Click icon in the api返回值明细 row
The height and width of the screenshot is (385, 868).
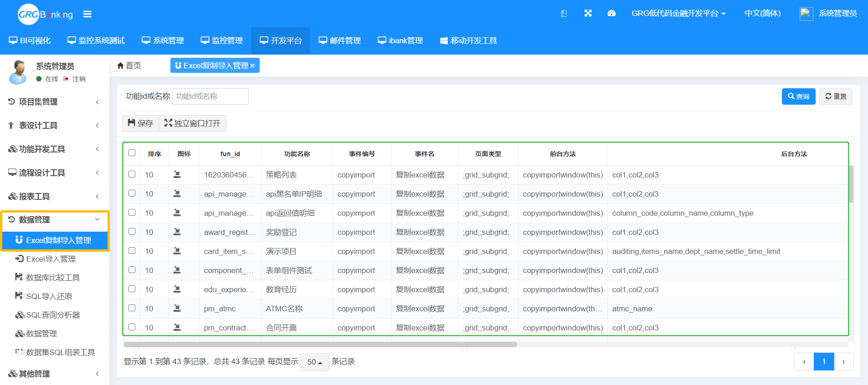point(177,213)
